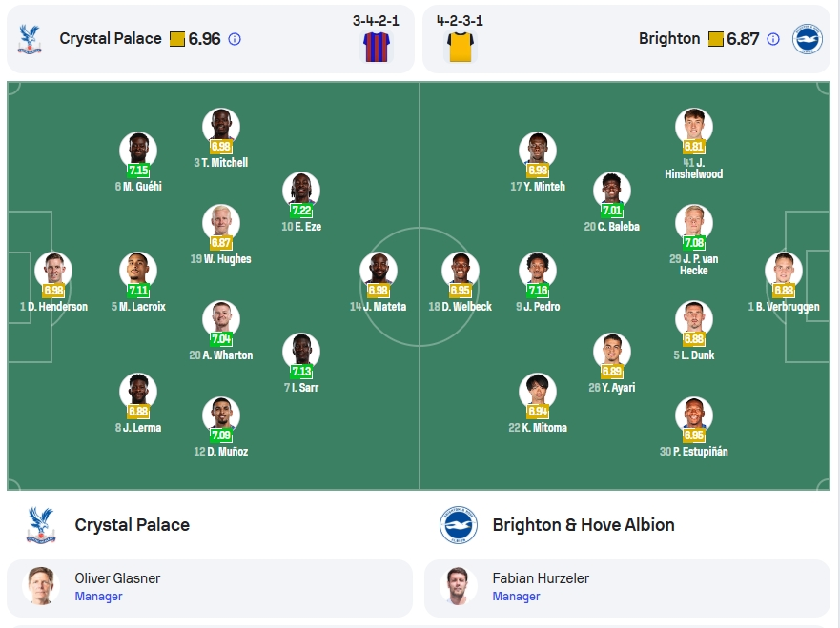Open the Brighton crest in header
Image resolution: width=840 pixels, height=628 pixels.
[x=808, y=39]
